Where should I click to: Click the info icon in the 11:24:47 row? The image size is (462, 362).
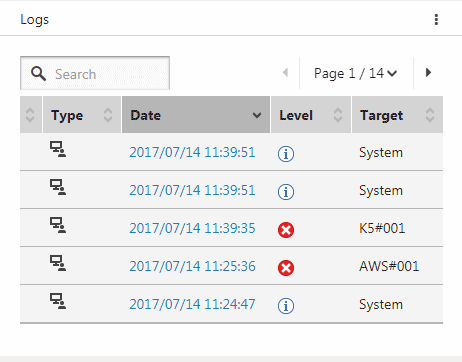click(286, 306)
